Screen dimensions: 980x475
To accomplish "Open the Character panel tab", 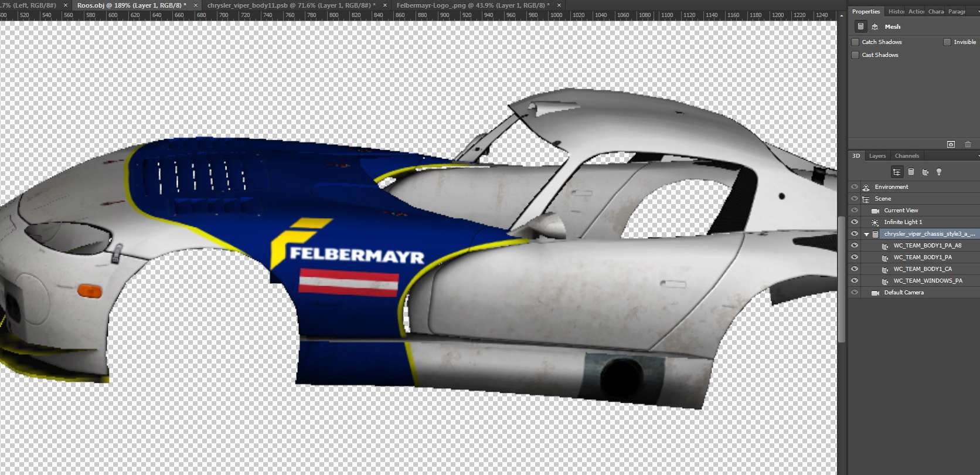I will pyautogui.click(x=936, y=12).
